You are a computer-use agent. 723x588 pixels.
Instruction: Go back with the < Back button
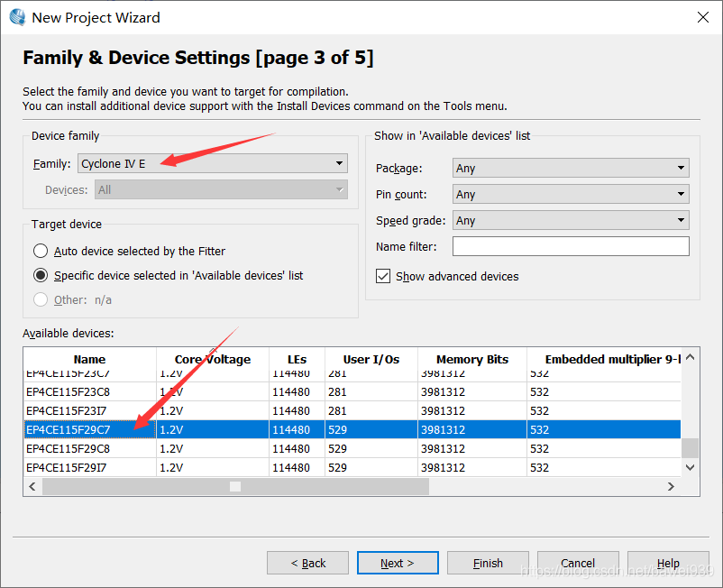(308, 563)
